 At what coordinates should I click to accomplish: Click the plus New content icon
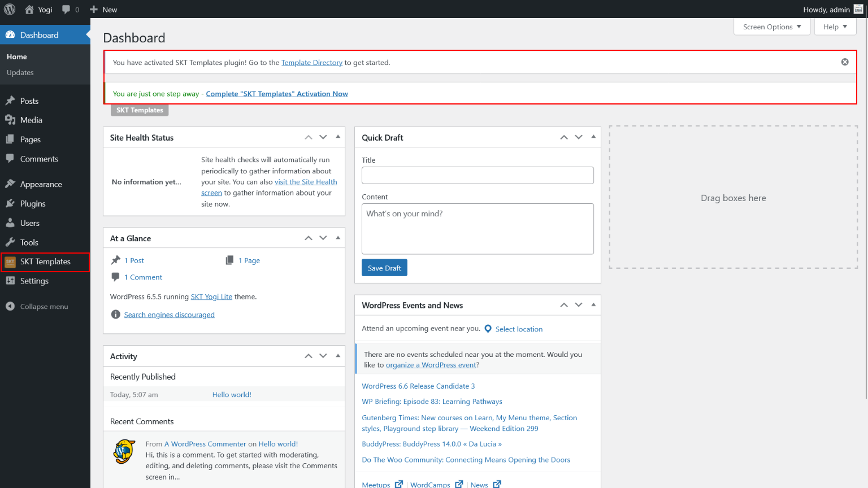94,9
